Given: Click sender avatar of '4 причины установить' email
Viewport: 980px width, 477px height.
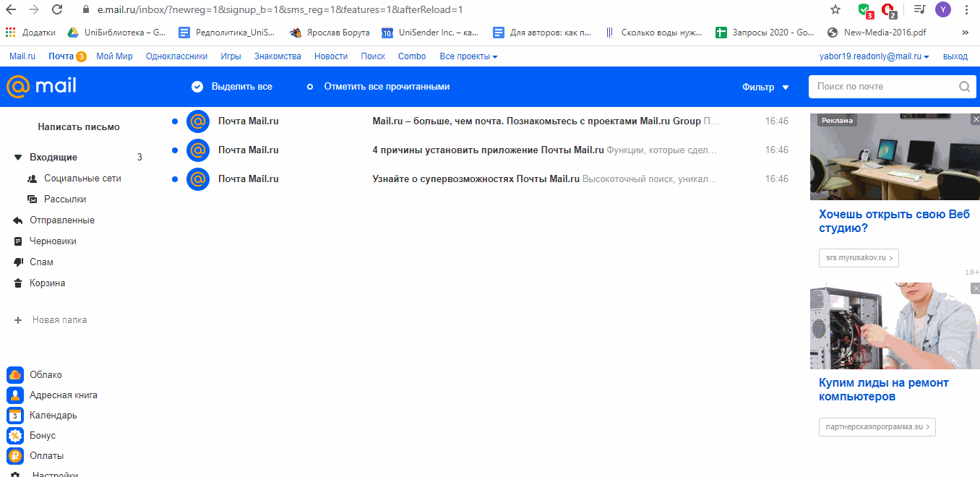Looking at the screenshot, I should [x=198, y=150].
